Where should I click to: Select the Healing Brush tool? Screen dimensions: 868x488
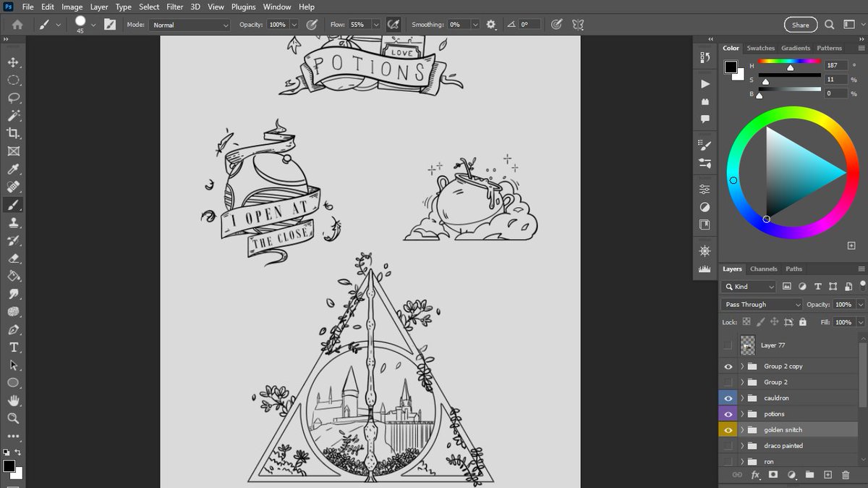(13, 187)
